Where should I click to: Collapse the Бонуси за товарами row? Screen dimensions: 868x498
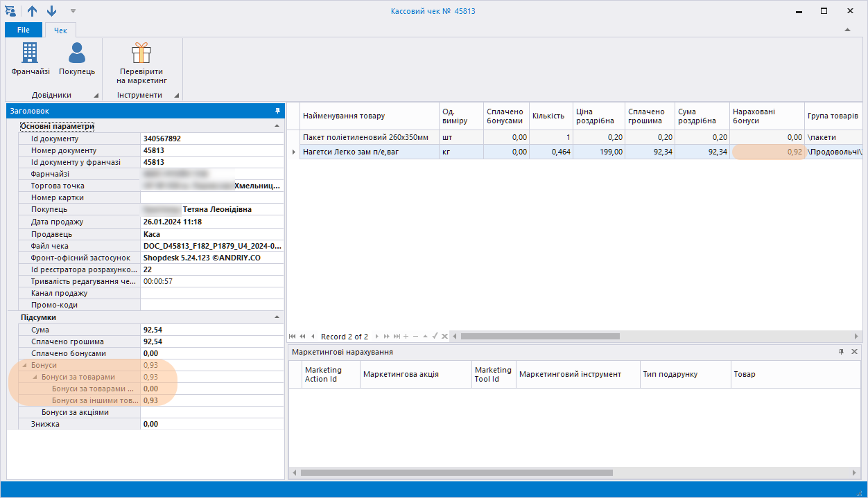pos(35,377)
